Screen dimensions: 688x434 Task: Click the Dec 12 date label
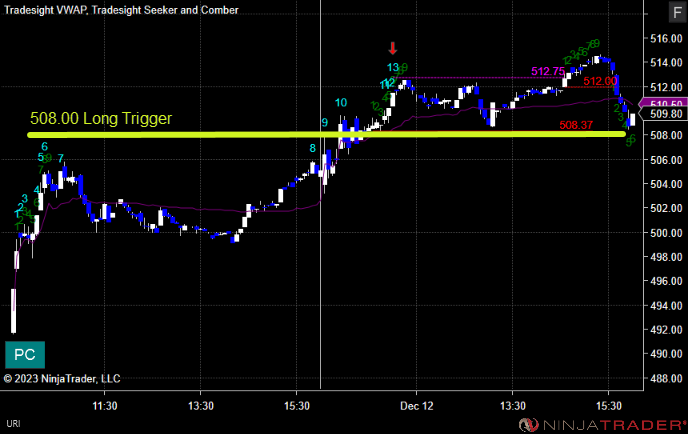pos(416,406)
